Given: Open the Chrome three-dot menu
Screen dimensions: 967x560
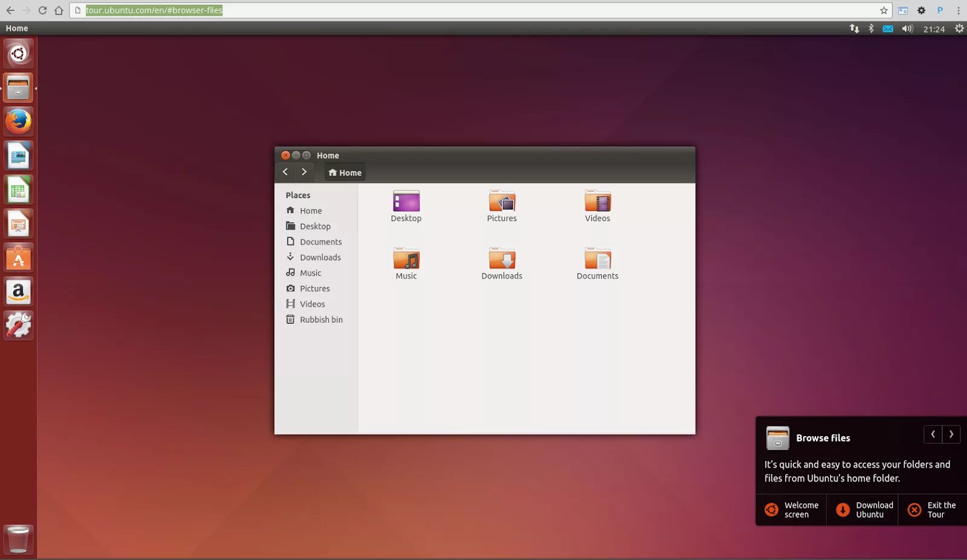Looking at the screenshot, I should [x=958, y=10].
